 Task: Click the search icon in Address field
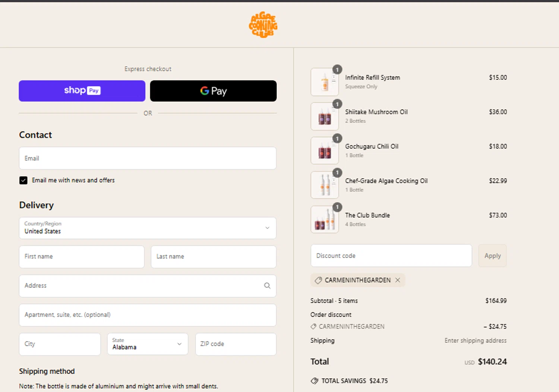(x=267, y=286)
